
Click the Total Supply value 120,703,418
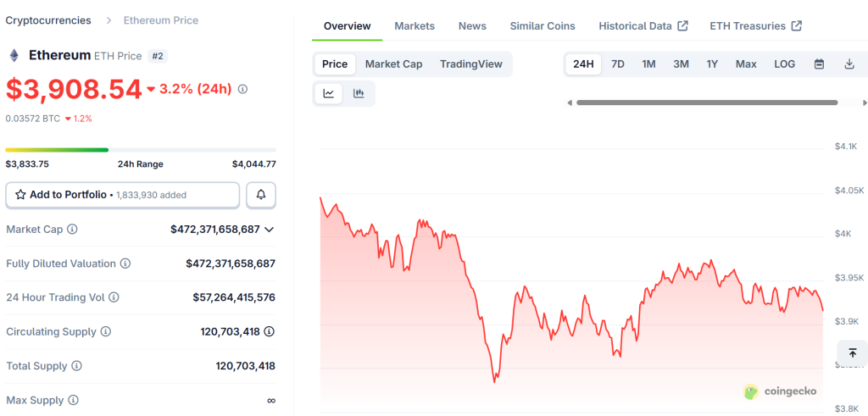coord(246,366)
